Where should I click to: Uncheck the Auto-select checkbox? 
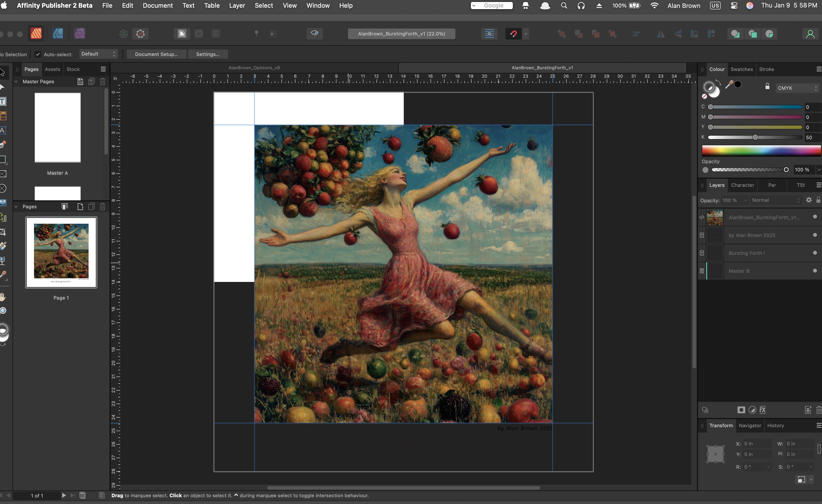coord(38,54)
